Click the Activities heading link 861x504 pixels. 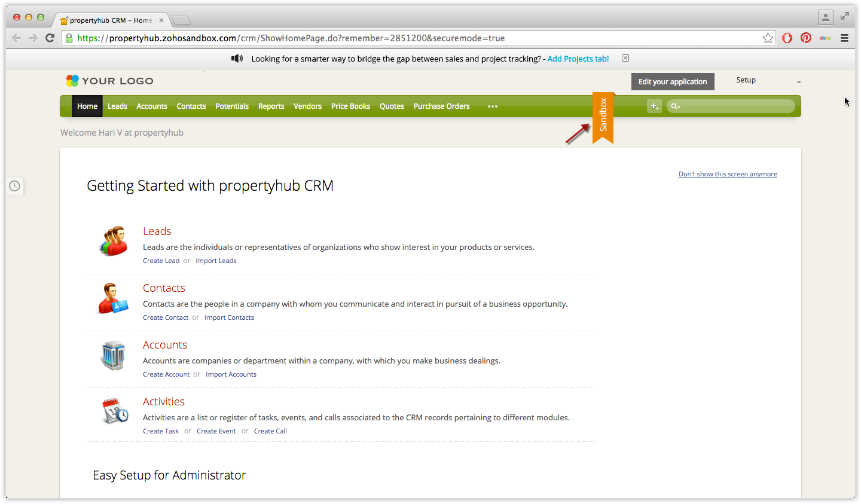pyautogui.click(x=164, y=402)
